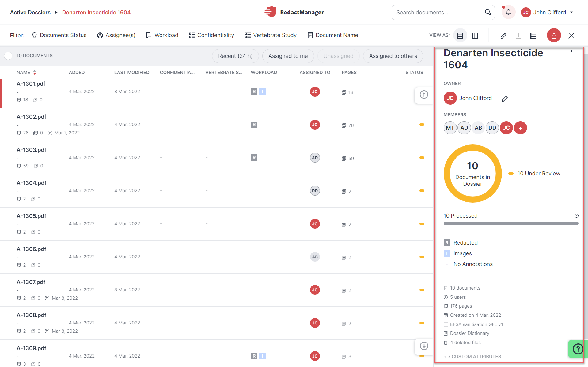Viewport: 588px width, 367px height.
Task: Click the Added column header
Action: pyautogui.click(x=77, y=73)
